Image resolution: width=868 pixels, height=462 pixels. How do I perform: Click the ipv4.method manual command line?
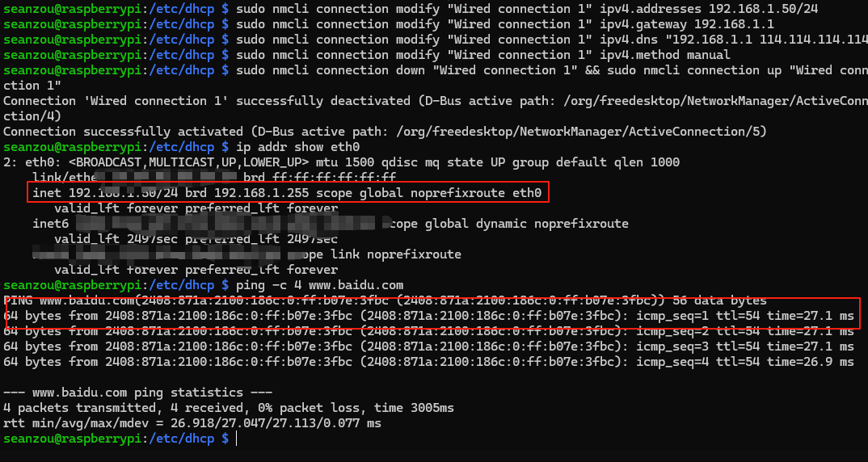point(366,55)
